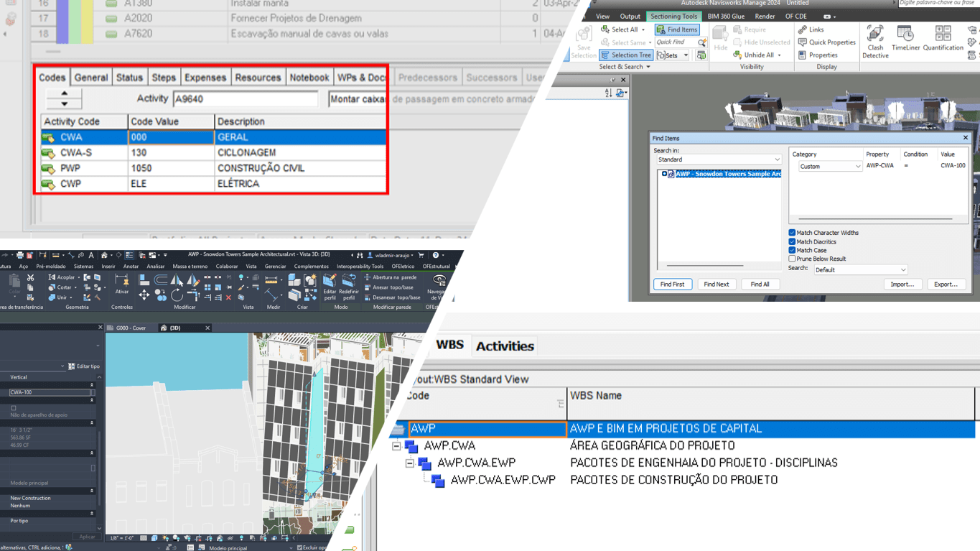Viewport: 980px width, 551px height.
Task: Toggle the Excluir opções checkbox in Revit
Action: pos(299,548)
